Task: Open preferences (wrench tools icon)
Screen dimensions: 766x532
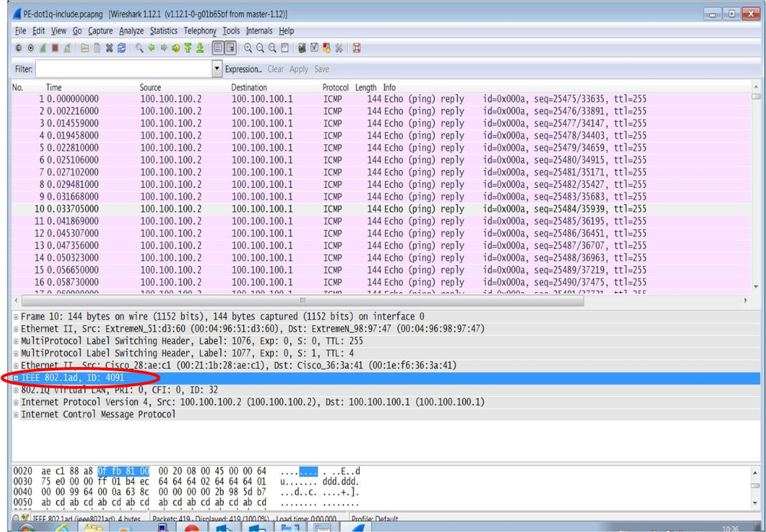Action: coord(339,48)
